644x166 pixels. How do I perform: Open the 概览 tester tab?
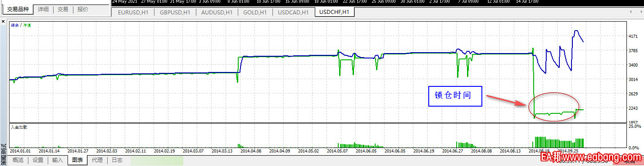click(18, 160)
